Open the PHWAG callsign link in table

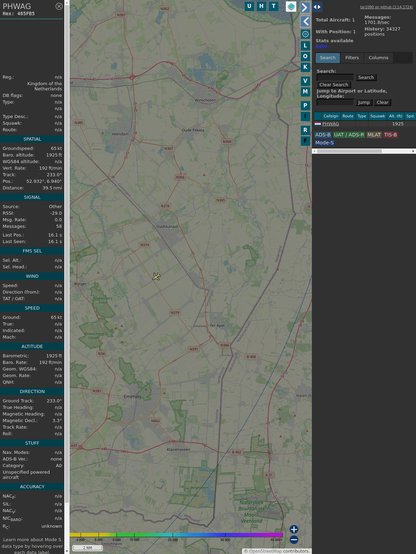(x=330, y=124)
